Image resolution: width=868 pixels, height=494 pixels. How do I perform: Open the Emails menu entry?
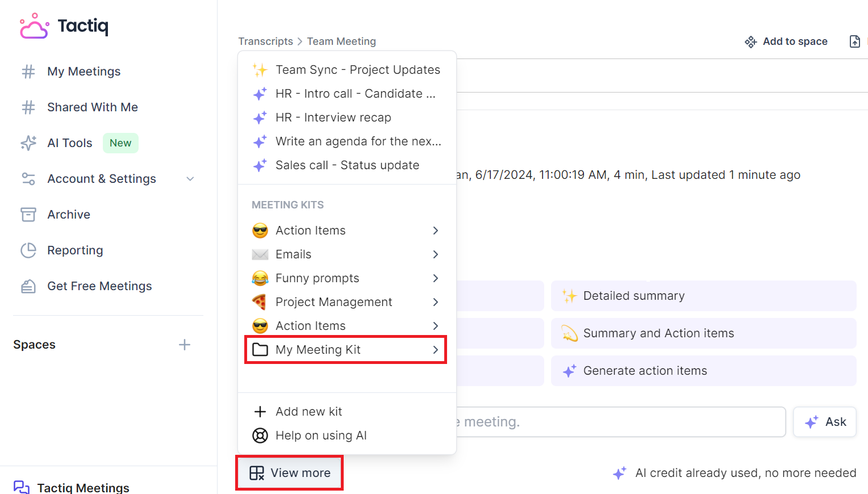pyautogui.click(x=347, y=254)
